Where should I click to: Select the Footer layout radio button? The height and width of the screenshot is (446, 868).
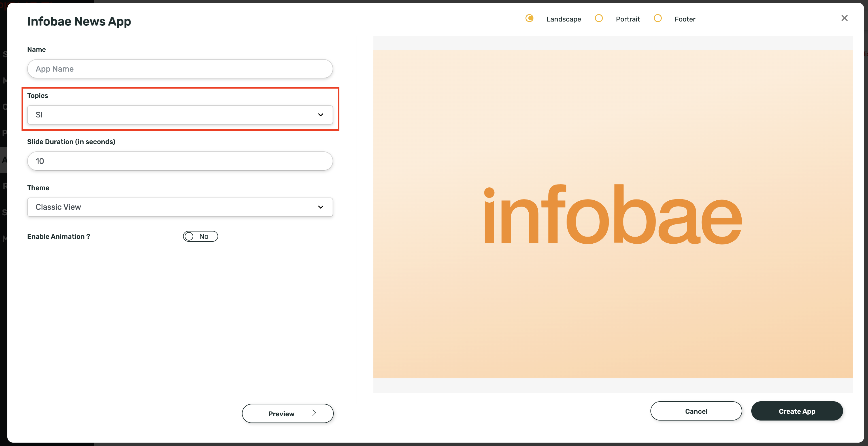point(658,18)
